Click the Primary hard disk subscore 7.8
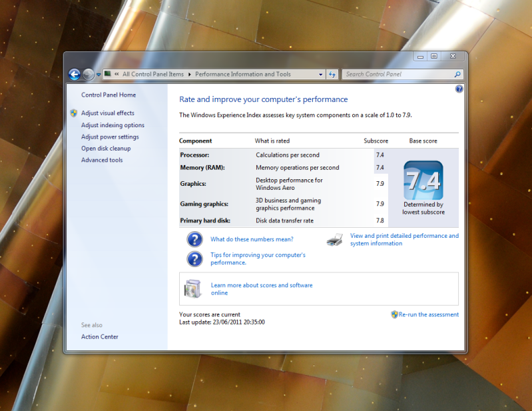This screenshot has height=411, width=532. (380, 220)
